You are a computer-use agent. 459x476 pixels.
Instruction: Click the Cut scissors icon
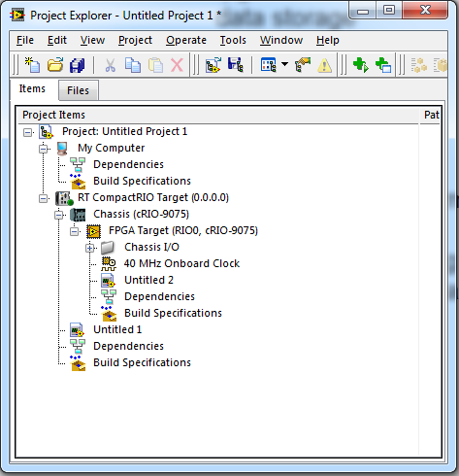111,65
